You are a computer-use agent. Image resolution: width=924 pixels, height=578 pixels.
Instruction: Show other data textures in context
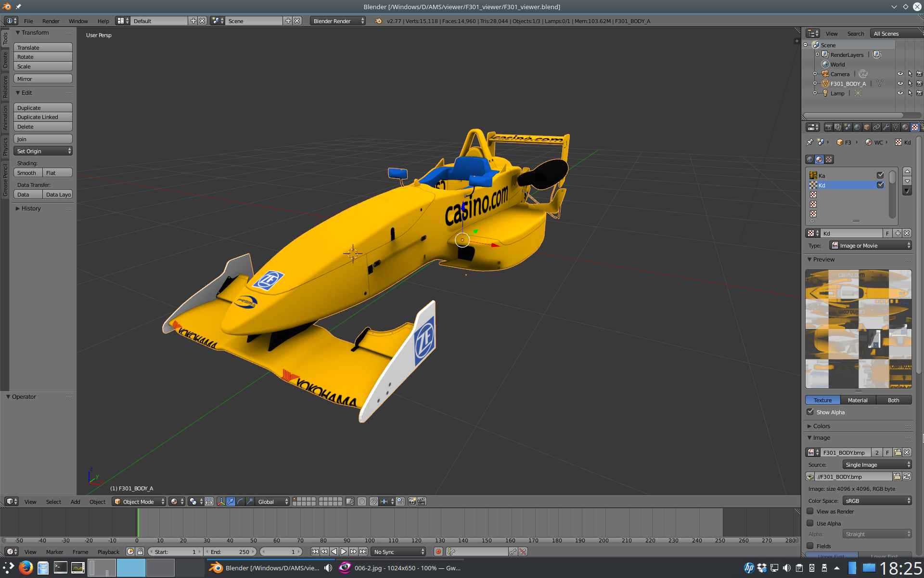[x=829, y=159]
